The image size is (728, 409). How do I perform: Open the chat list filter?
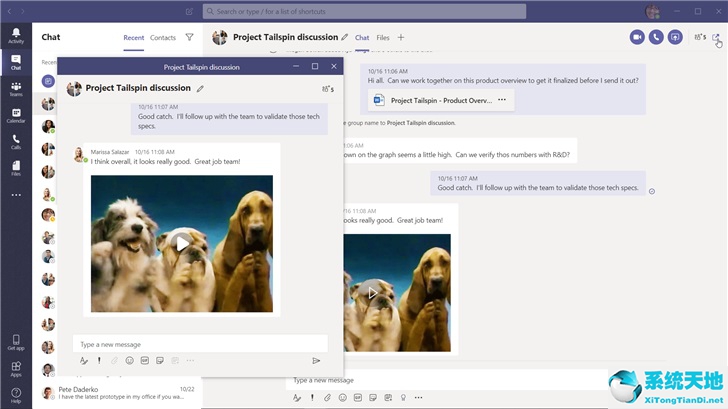click(x=189, y=37)
